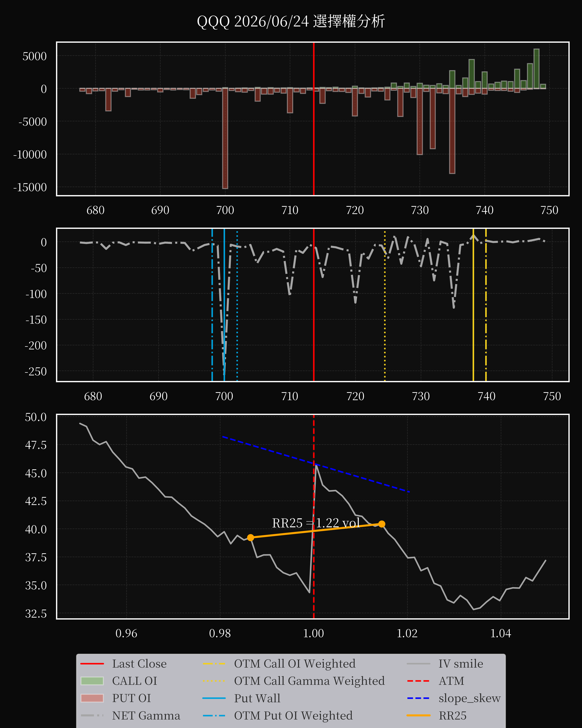Image resolution: width=582 pixels, height=728 pixels.
Task: Click the '1.00' x-axis label in IV chart
Action: 314,633
